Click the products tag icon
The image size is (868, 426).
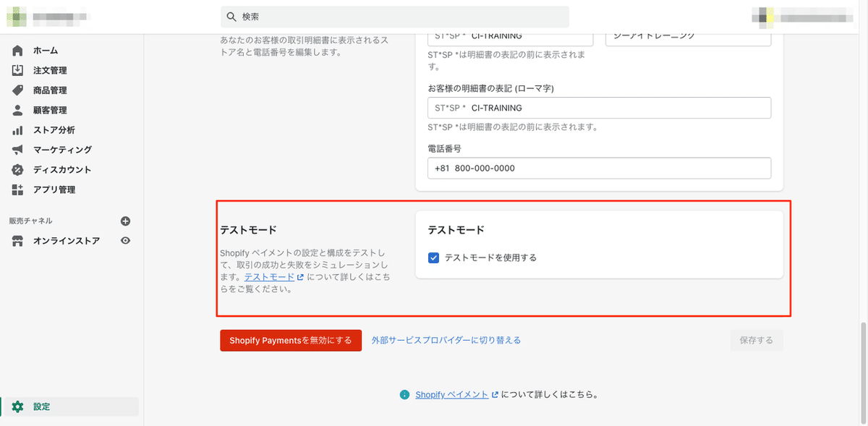pyautogui.click(x=17, y=90)
